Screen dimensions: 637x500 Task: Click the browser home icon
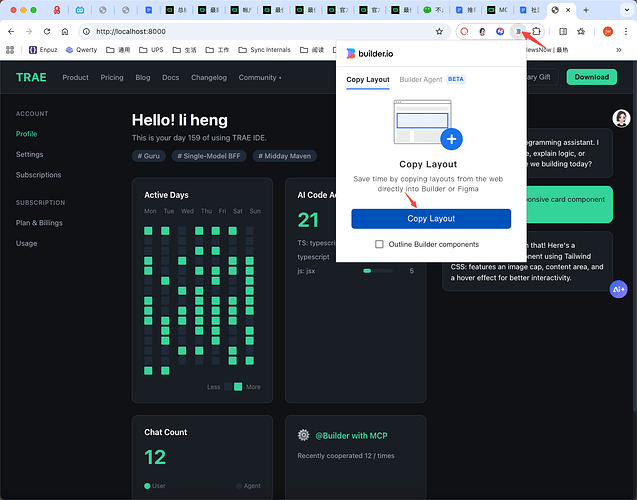pos(64,31)
